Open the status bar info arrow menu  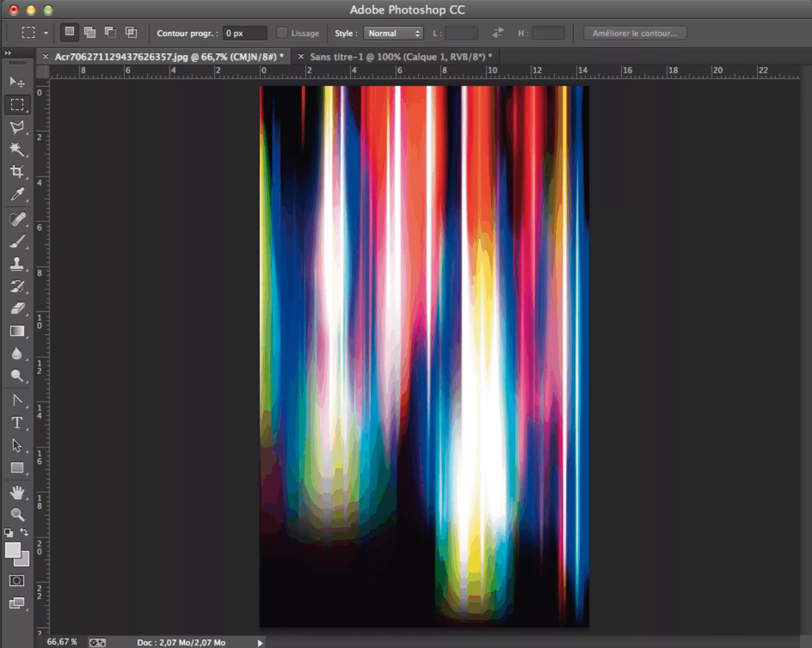(x=260, y=643)
